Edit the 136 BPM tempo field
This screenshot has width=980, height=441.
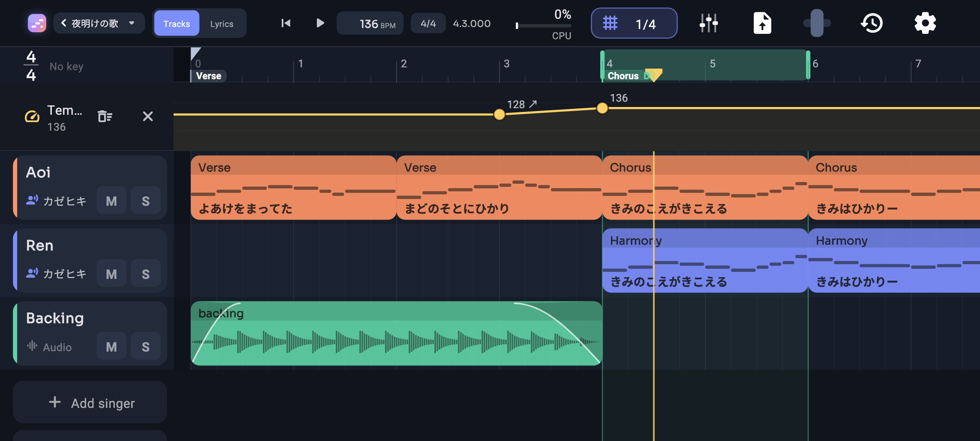(370, 24)
